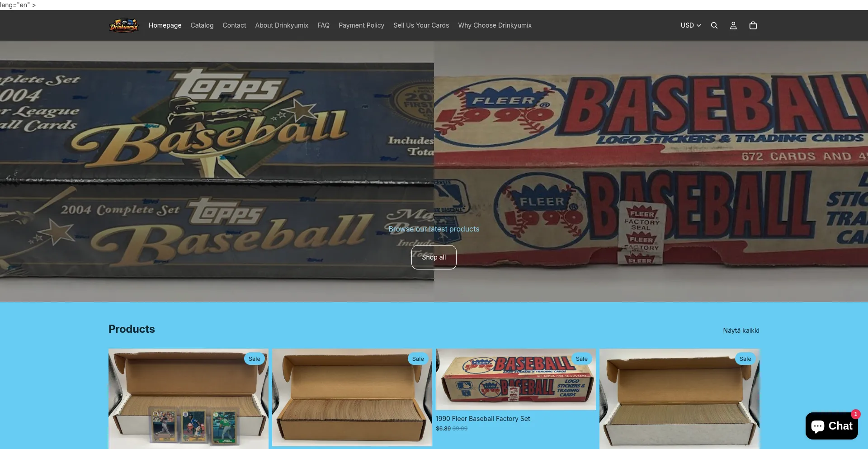
Task: Open the Catalog menu item
Action: coord(202,25)
